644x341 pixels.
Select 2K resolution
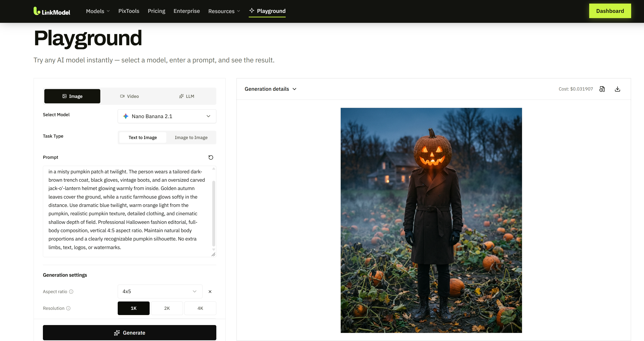[167, 308]
